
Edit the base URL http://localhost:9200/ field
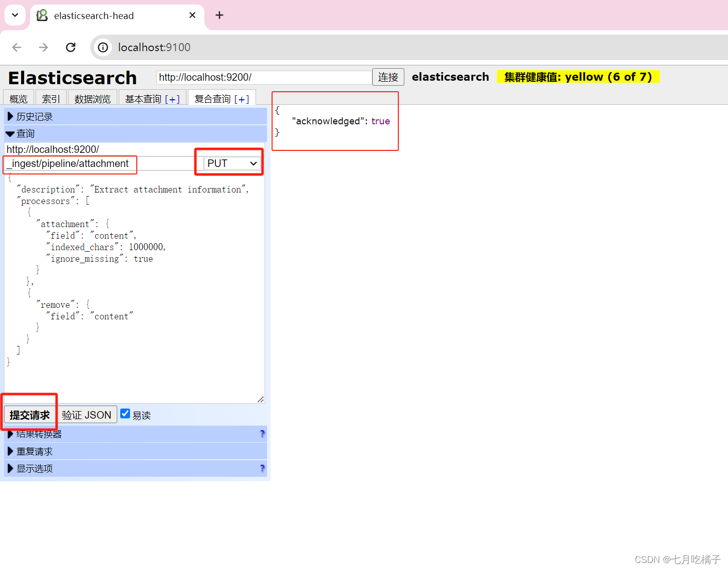(134, 149)
